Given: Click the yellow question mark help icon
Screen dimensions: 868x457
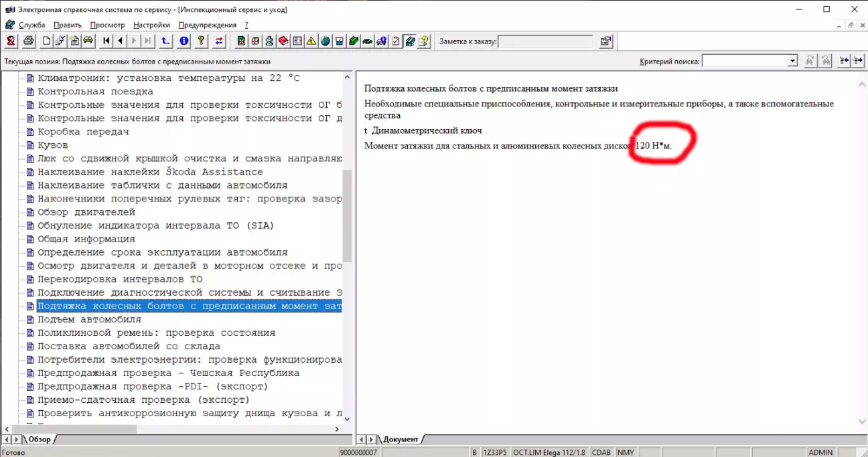Looking at the screenshot, I should coord(201,41).
